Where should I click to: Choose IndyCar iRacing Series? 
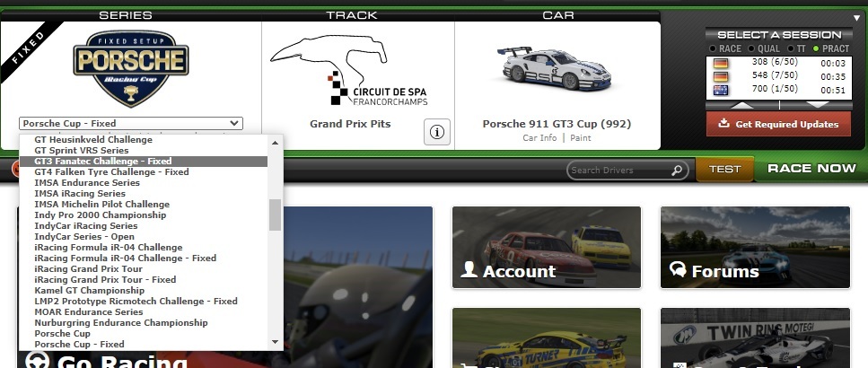144,226
